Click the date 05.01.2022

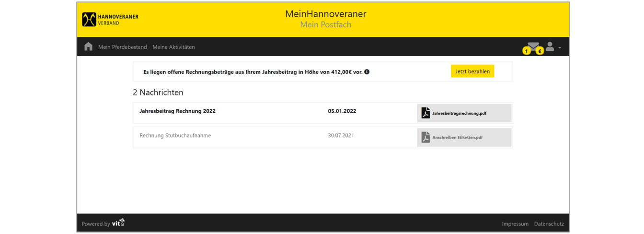[x=342, y=111]
